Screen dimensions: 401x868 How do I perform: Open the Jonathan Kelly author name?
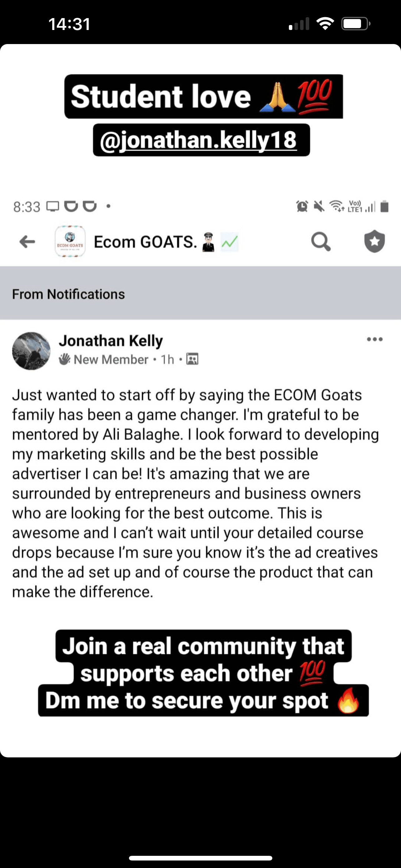tap(111, 340)
